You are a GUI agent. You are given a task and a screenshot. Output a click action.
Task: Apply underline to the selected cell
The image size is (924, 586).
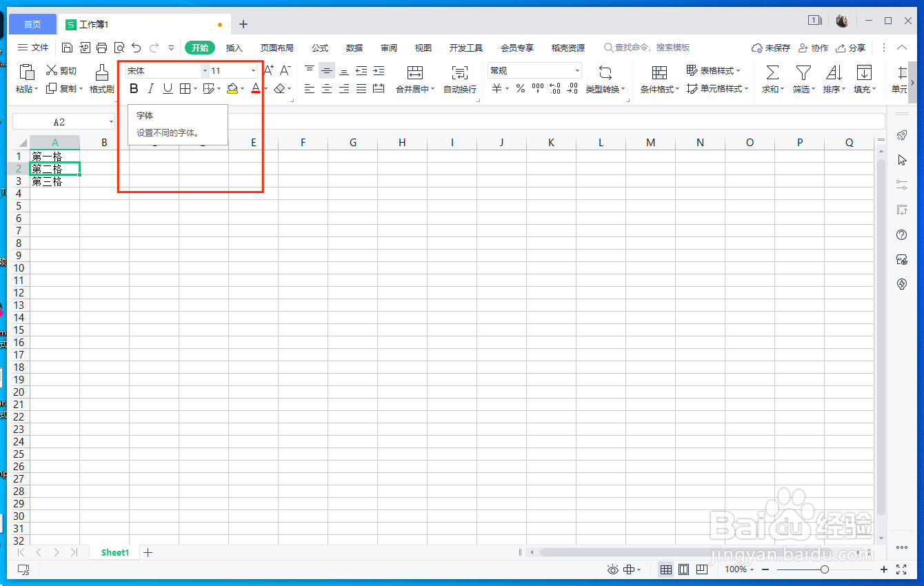point(167,88)
